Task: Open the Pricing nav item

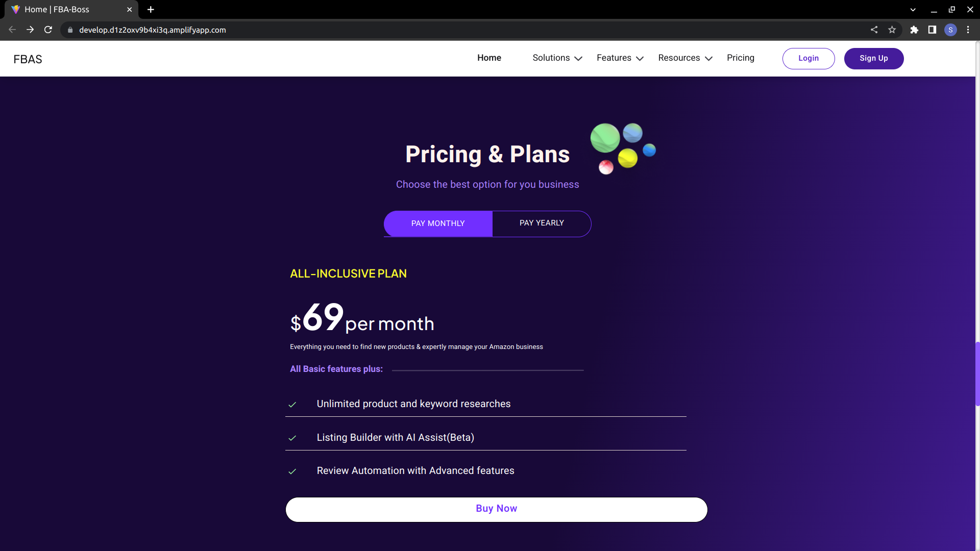Action: [x=740, y=58]
